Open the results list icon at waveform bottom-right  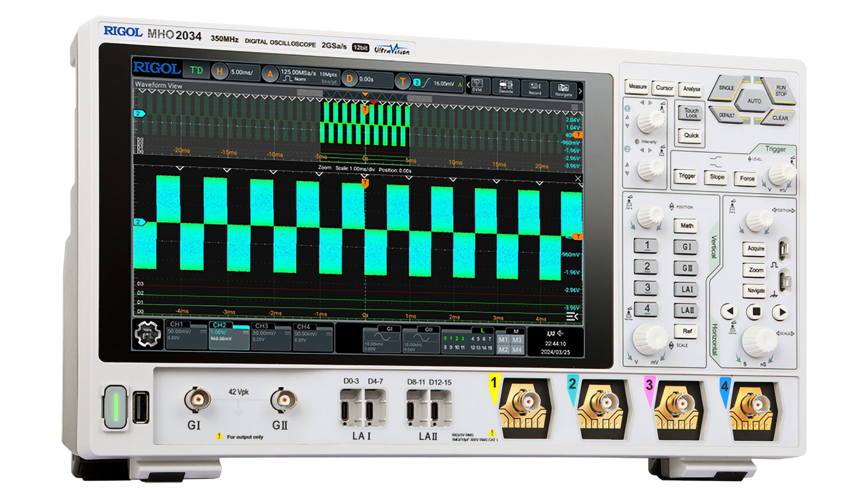[x=572, y=316]
